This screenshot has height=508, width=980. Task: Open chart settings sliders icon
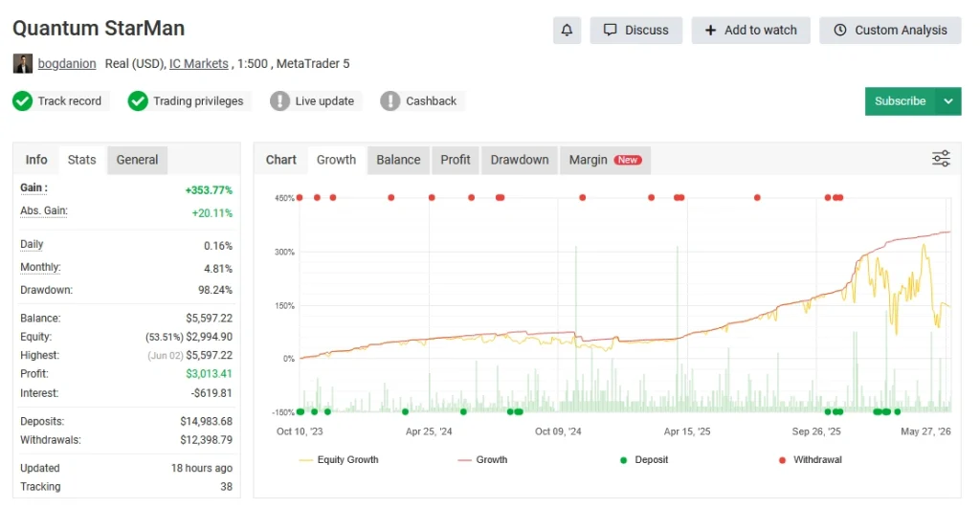coord(942,159)
